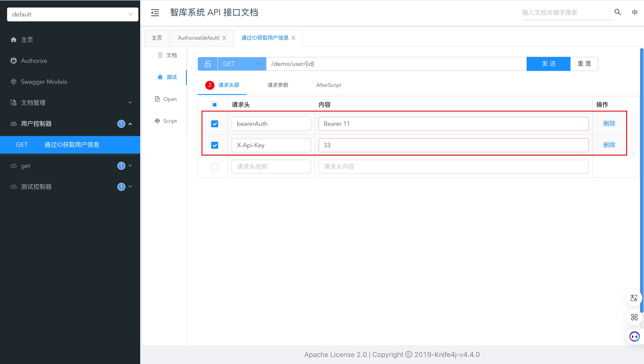644x364 pixels.
Task: Click the 33 content field
Action: [453, 145]
